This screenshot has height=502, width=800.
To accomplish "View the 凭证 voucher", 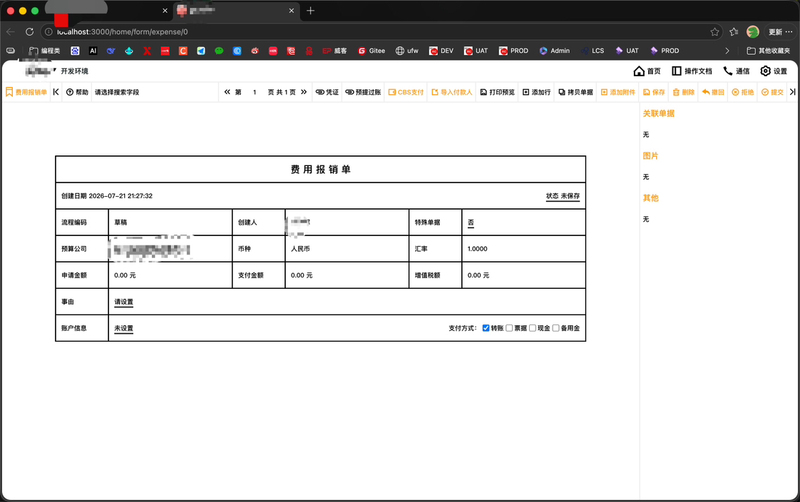I will coord(327,92).
